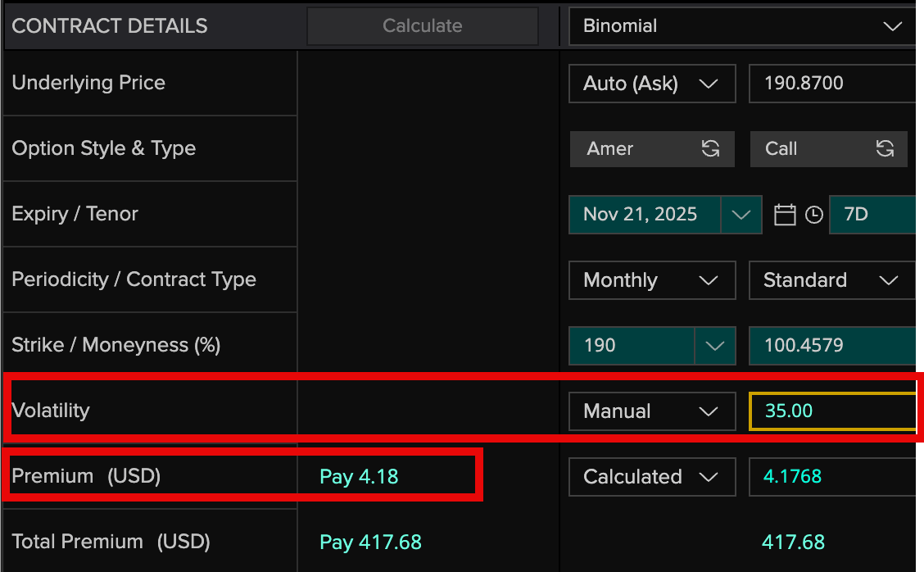The image size is (924, 572).
Task: Click the moneyness field showing 100.4579
Action: pyautogui.click(x=831, y=346)
